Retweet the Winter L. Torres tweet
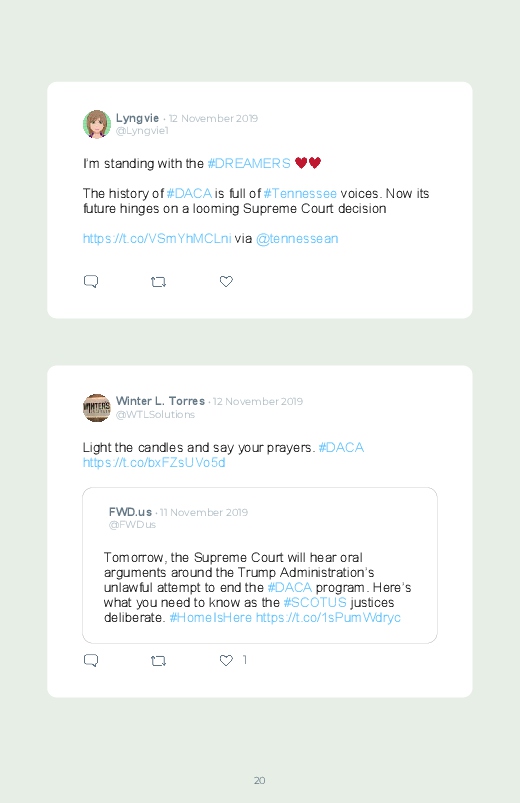Screen dimensions: 520x803 (x=158, y=661)
